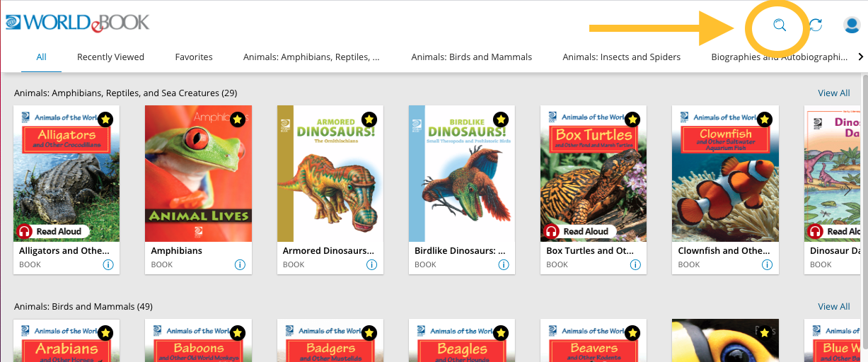Toggle favorite star on Baboons book

coord(237,333)
